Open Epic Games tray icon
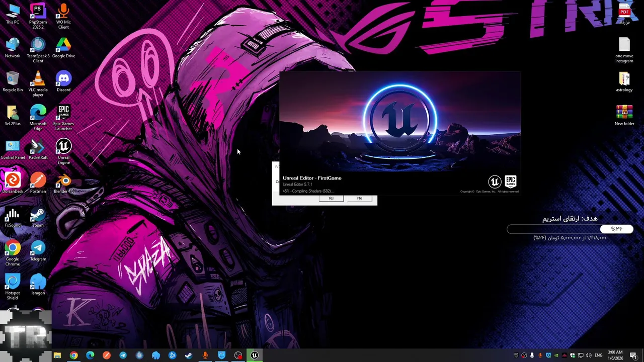The image size is (644, 362). pos(516,355)
